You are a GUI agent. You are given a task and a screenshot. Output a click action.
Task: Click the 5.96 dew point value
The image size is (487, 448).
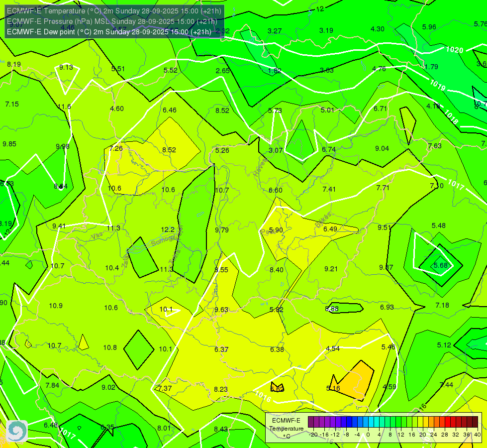tap(429, 27)
